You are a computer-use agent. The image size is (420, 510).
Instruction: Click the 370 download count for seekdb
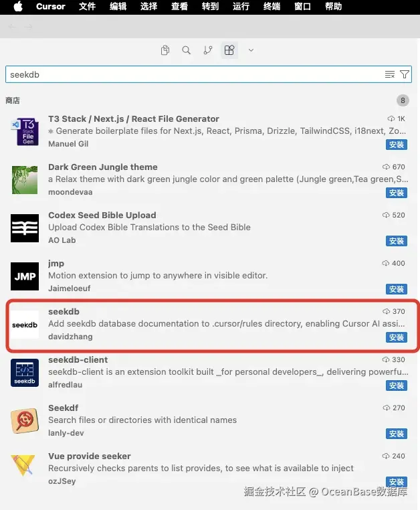coord(394,311)
